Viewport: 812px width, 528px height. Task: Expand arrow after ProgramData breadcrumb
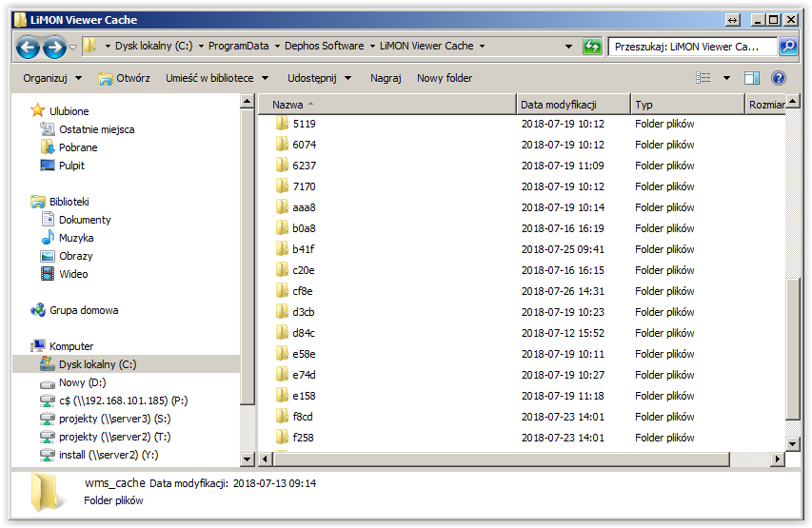coord(277,46)
